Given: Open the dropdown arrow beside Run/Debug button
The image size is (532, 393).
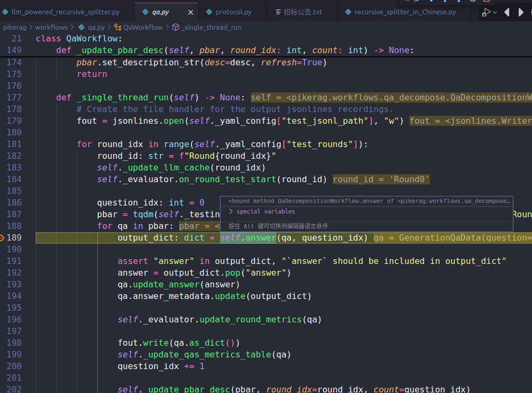Looking at the screenshot, I should [x=495, y=12].
